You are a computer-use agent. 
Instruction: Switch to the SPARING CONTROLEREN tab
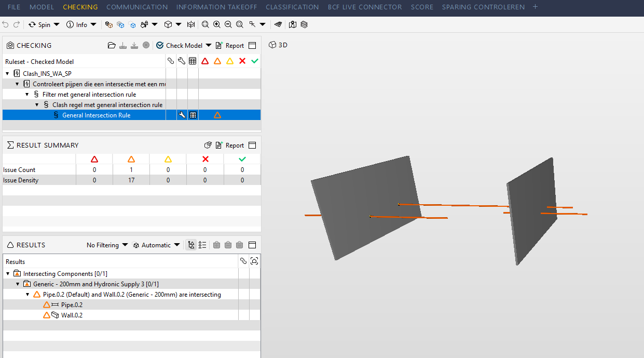point(483,7)
